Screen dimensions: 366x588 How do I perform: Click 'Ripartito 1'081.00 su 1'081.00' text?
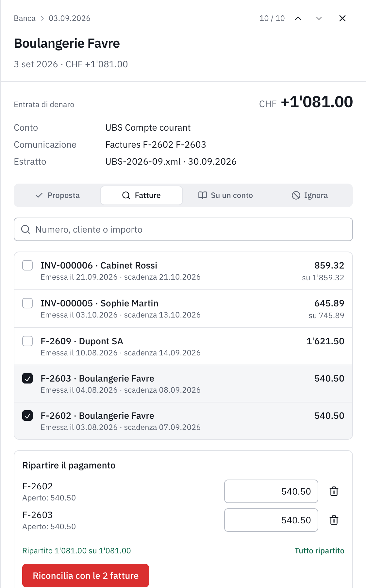[76, 551]
